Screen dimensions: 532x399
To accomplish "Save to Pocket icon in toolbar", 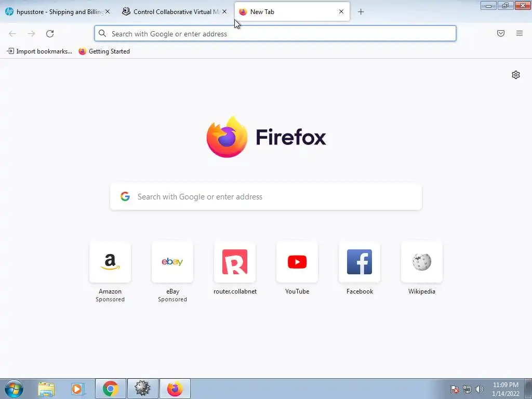I will 501,33.
